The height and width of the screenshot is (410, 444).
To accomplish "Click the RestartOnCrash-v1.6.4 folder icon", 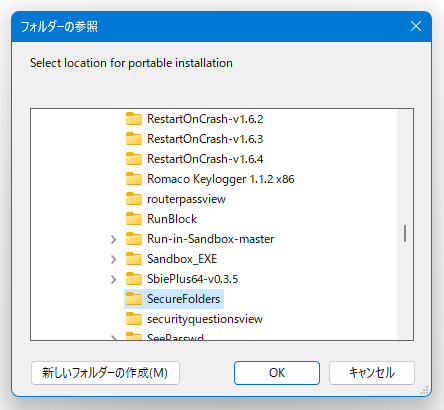I will click(x=134, y=159).
